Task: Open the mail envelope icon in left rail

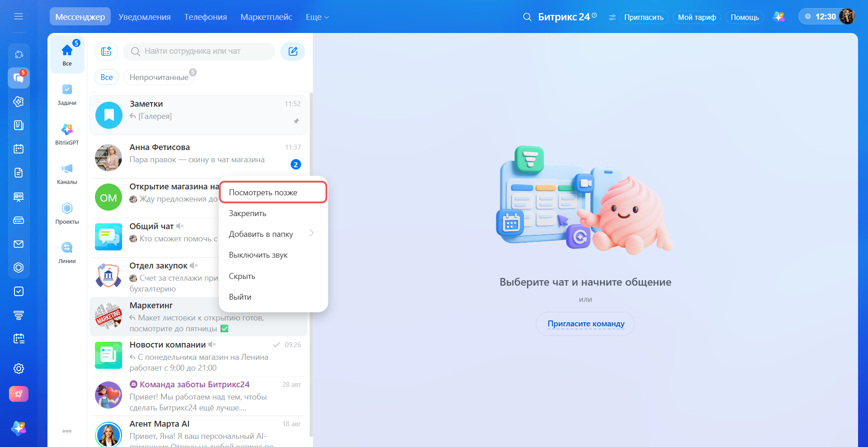Action: tap(19, 244)
